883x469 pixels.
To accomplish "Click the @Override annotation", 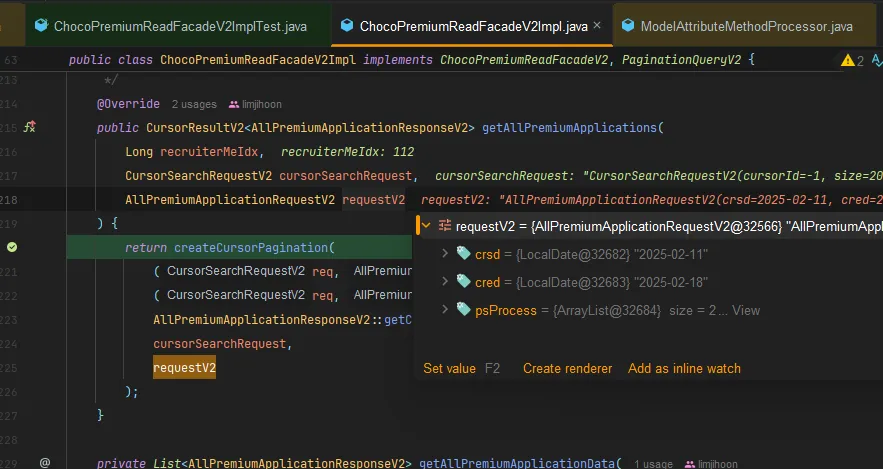I will tap(128, 104).
